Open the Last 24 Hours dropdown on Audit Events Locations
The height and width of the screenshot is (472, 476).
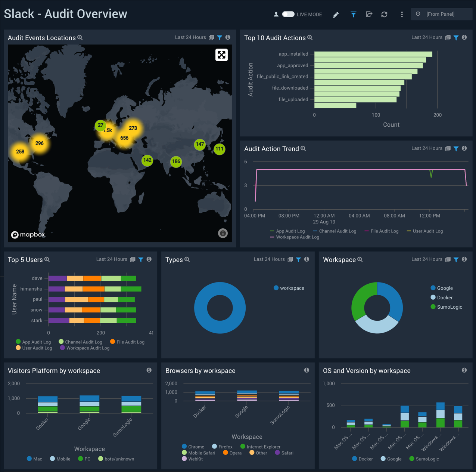pyautogui.click(x=190, y=37)
